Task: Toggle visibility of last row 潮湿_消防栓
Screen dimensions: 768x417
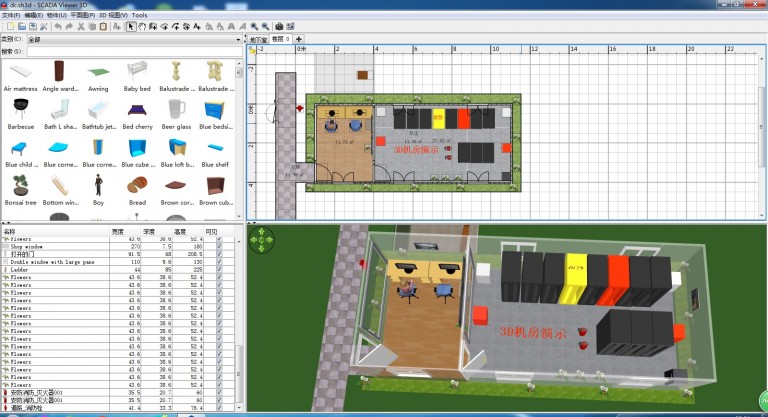Action: click(219, 408)
